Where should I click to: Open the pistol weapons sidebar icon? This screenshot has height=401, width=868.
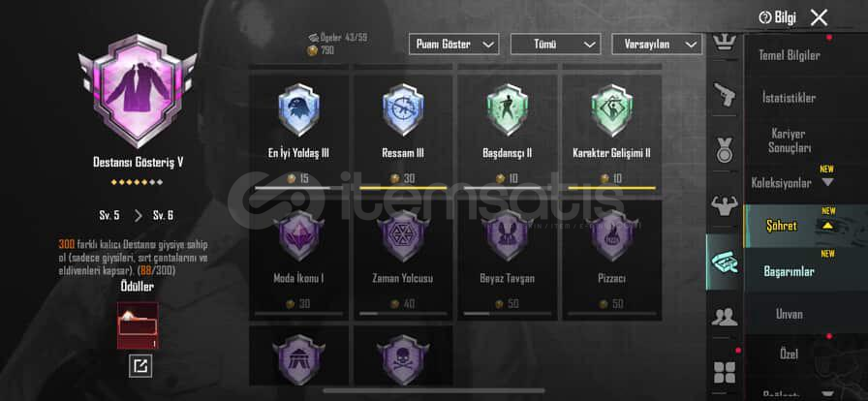[x=725, y=95]
